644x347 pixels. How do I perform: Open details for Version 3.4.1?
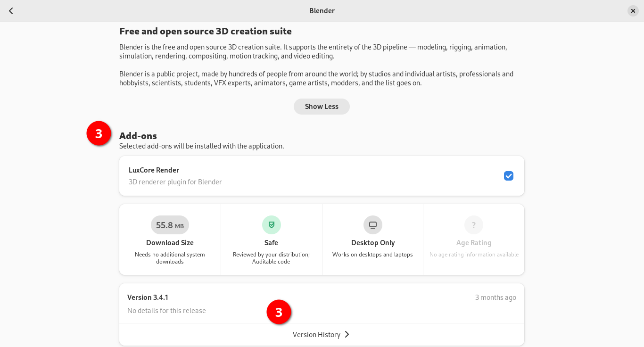point(148,297)
